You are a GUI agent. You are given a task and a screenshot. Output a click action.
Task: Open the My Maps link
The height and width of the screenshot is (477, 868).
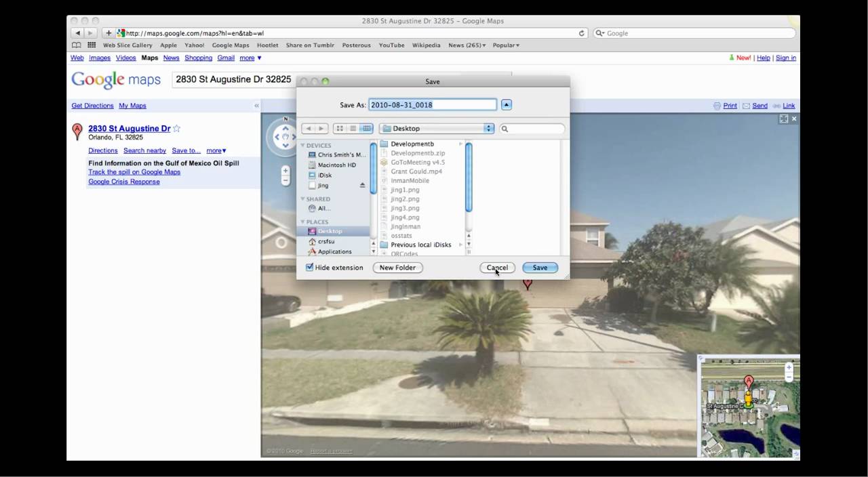[132, 106]
